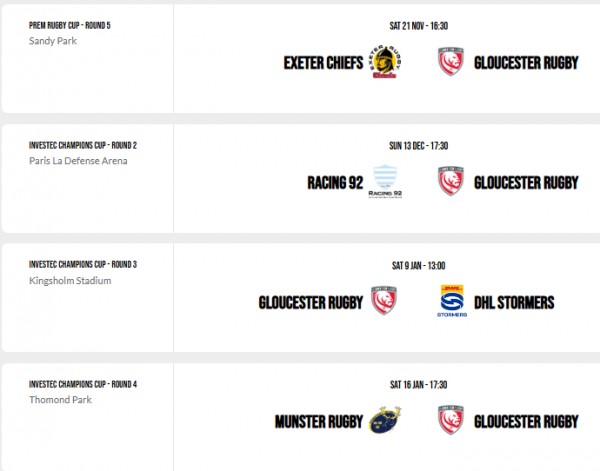Click Sat 9 Jan 13:00 match time

click(419, 265)
